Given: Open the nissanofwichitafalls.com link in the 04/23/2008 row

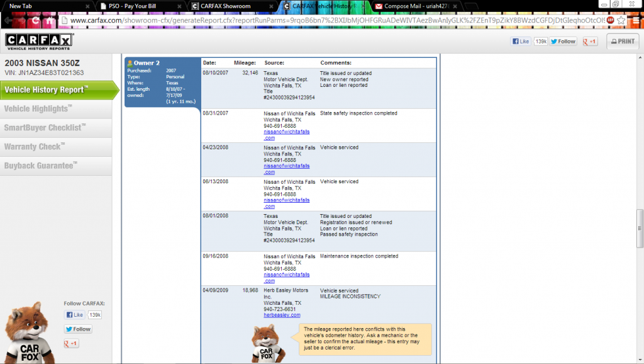Looking at the screenshot, I should click(286, 169).
